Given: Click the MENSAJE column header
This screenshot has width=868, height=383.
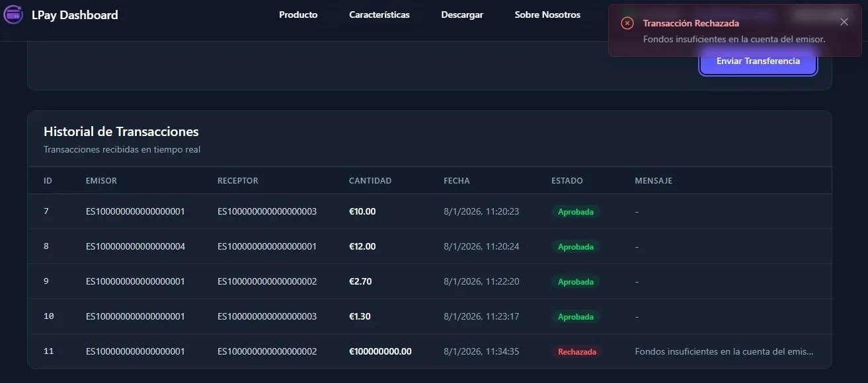Looking at the screenshot, I should point(654,180).
